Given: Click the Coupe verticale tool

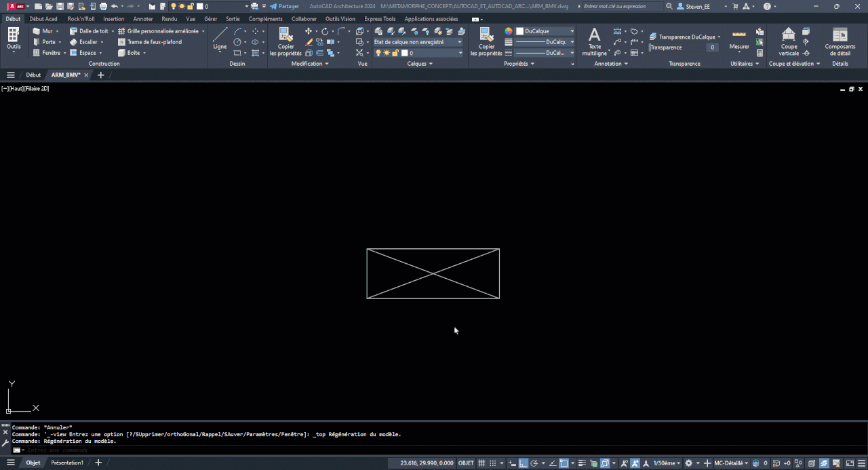Looking at the screenshot, I should (x=789, y=42).
